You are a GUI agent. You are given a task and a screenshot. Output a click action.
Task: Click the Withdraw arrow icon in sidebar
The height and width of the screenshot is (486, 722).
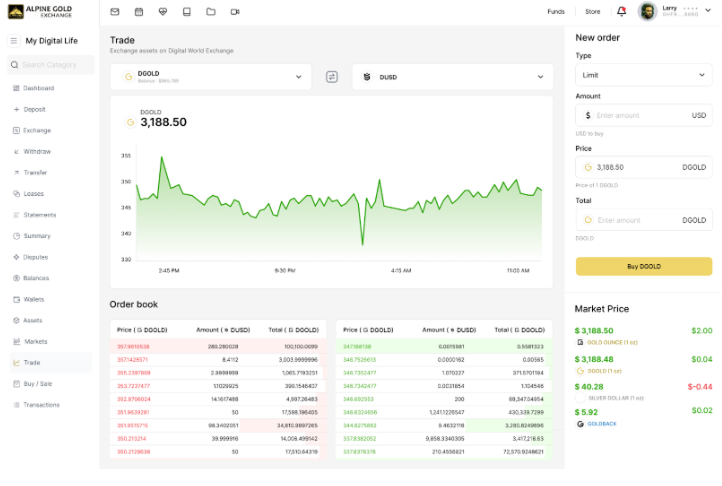point(16,152)
